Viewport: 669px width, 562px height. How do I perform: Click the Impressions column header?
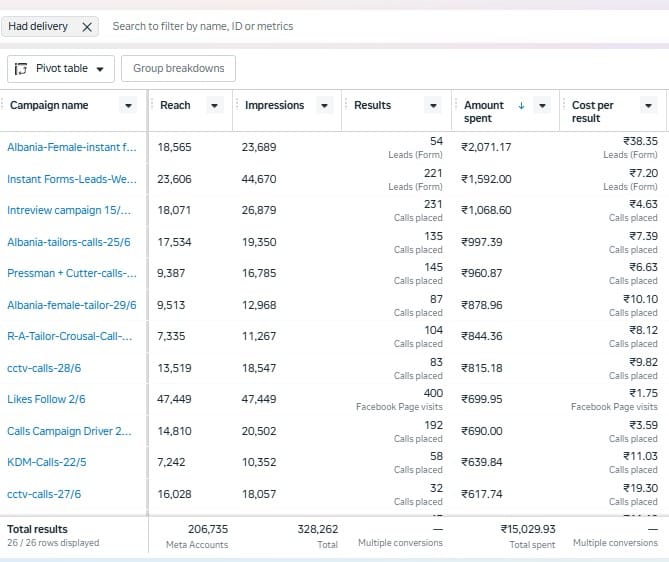[x=274, y=105]
